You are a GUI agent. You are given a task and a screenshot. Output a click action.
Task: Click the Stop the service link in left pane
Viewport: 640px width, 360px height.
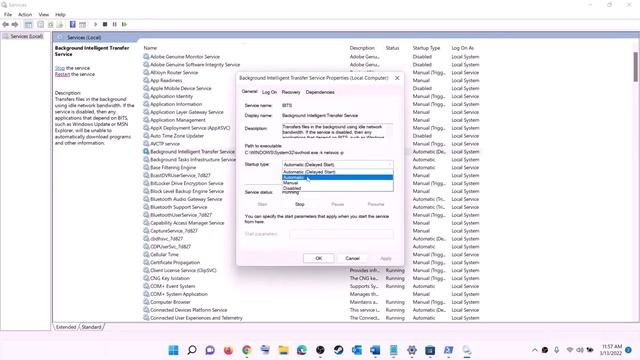click(60, 68)
